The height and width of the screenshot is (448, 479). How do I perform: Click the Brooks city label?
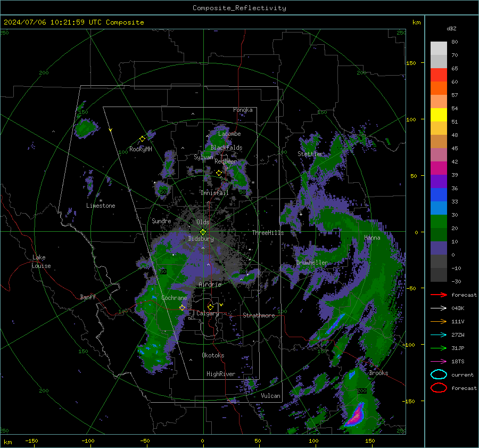(378, 373)
